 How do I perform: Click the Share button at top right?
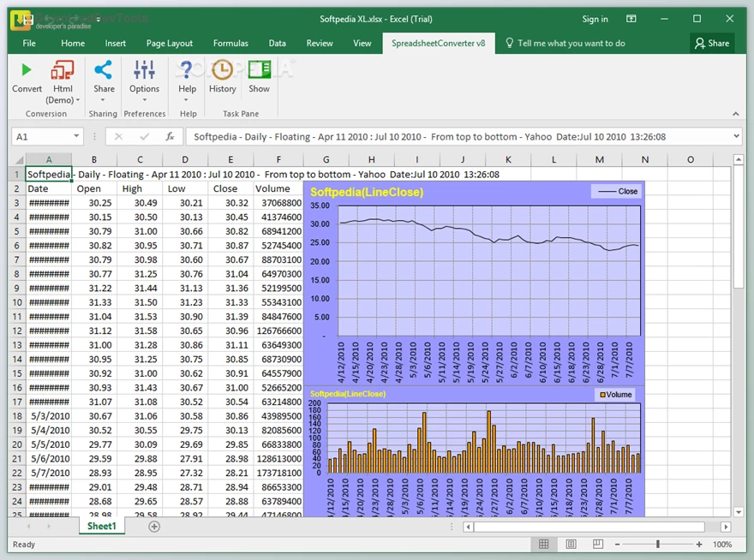coord(712,44)
